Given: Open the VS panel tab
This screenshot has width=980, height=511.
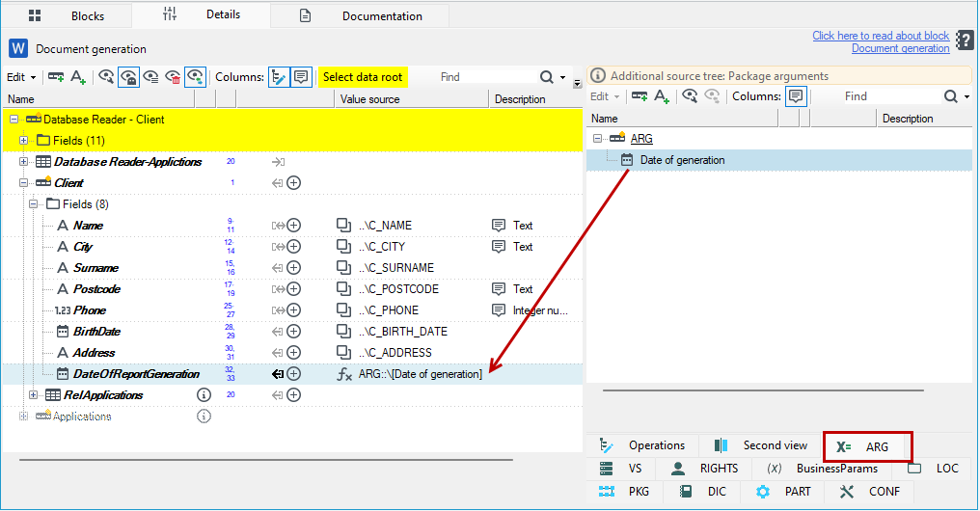Looking at the screenshot, I should (x=620, y=468).
